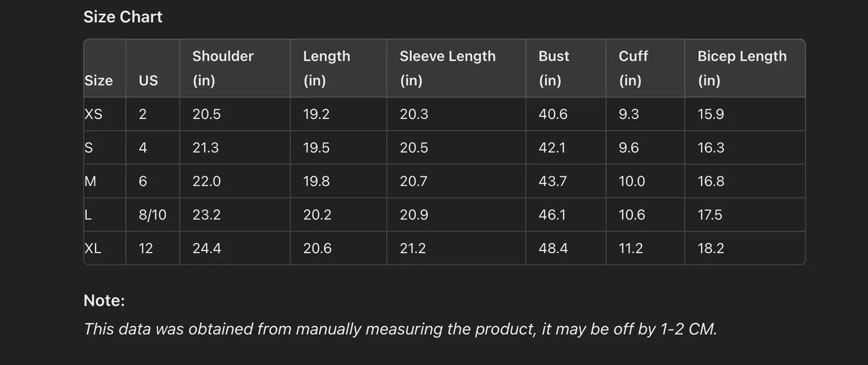
Task: Click the US column header
Action: pyautogui.click(x=148, y=81)
